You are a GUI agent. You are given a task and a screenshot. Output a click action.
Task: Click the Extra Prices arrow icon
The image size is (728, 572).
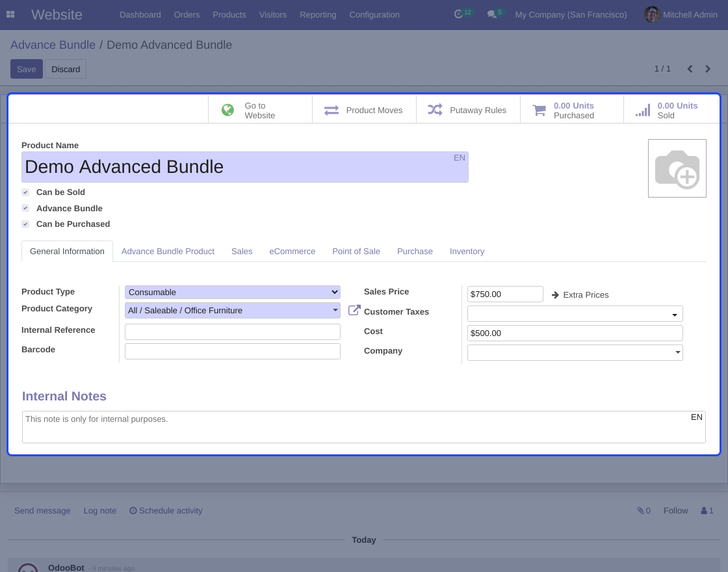555,295
